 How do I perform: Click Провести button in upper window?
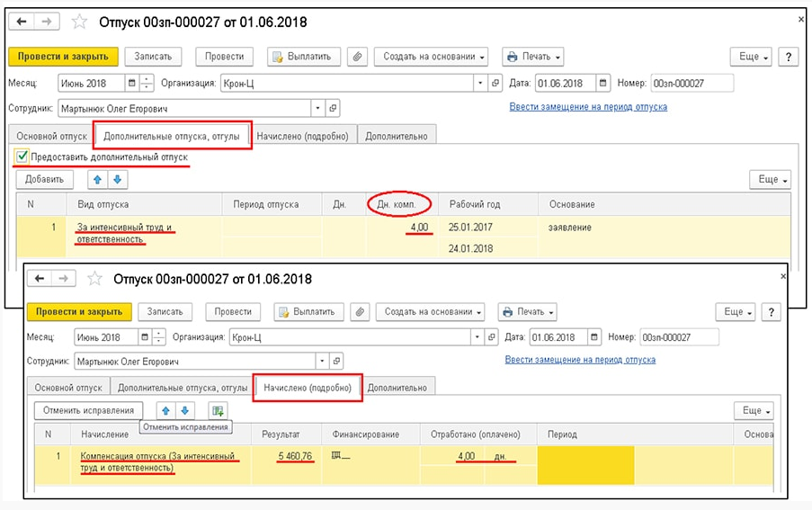tap(224, 57)
